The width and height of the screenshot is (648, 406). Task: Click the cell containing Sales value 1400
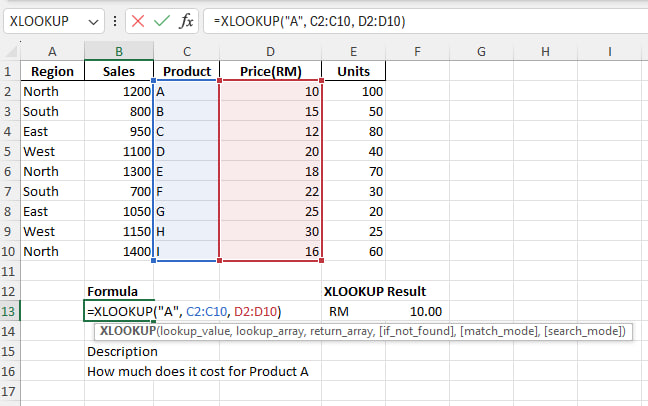(x=118, y=251)
